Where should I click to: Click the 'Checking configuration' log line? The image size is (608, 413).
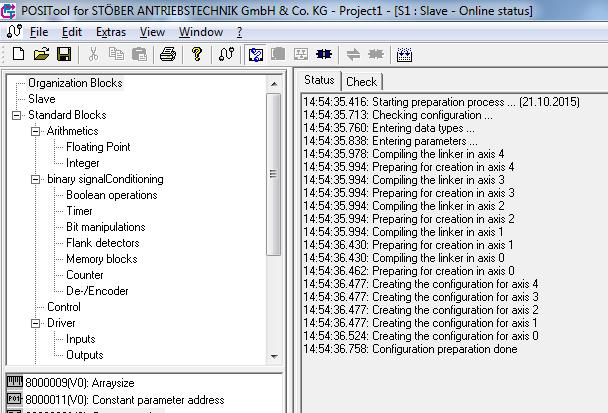point(398,115)
